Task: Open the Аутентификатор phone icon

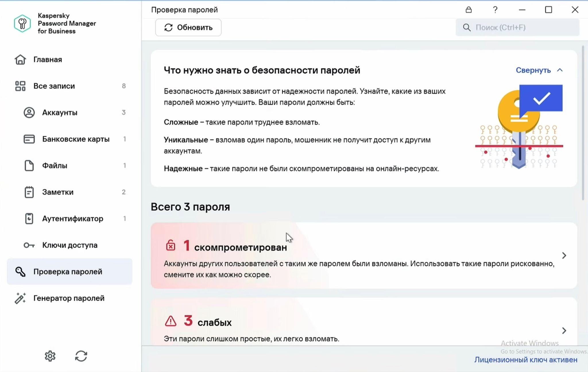Action: point(29,218)
